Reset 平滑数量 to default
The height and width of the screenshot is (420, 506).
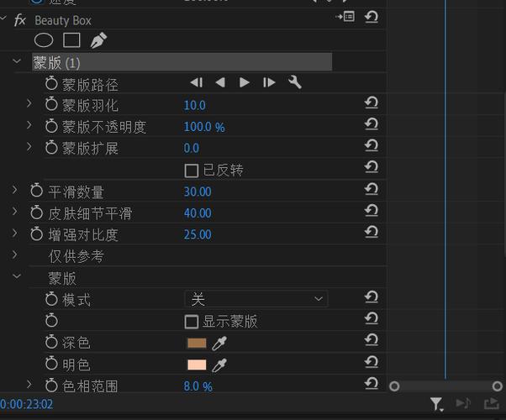coord(372,189)
